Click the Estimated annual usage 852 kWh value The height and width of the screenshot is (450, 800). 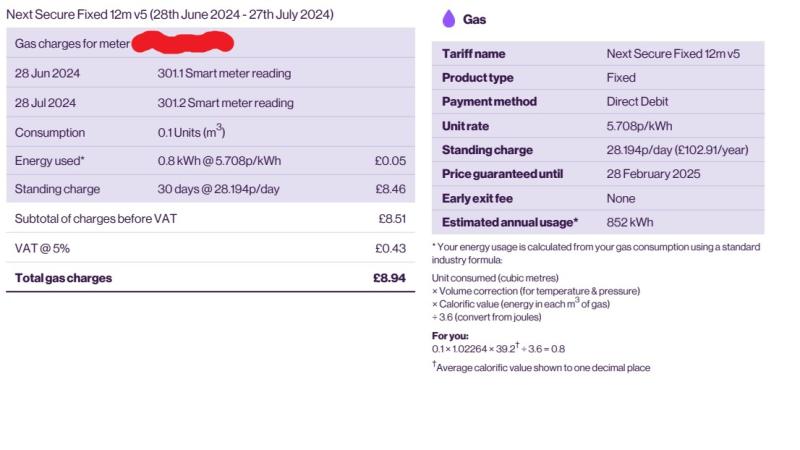(630, 222)
